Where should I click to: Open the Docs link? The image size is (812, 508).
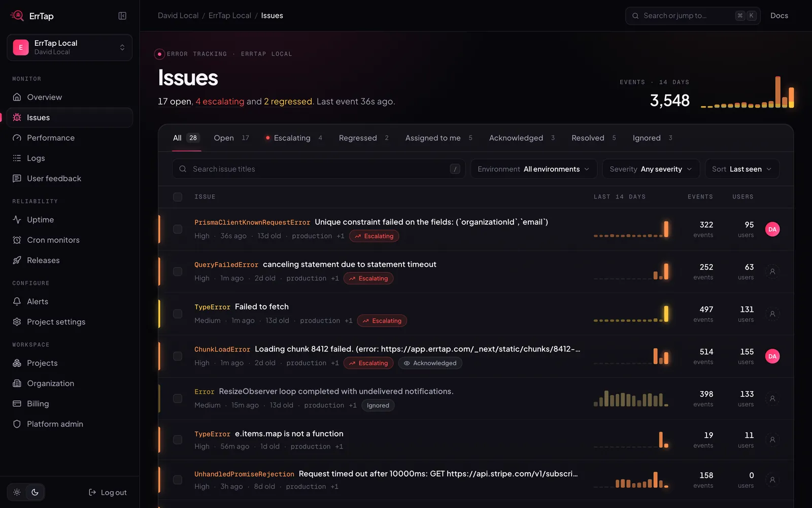coord(779,16)
